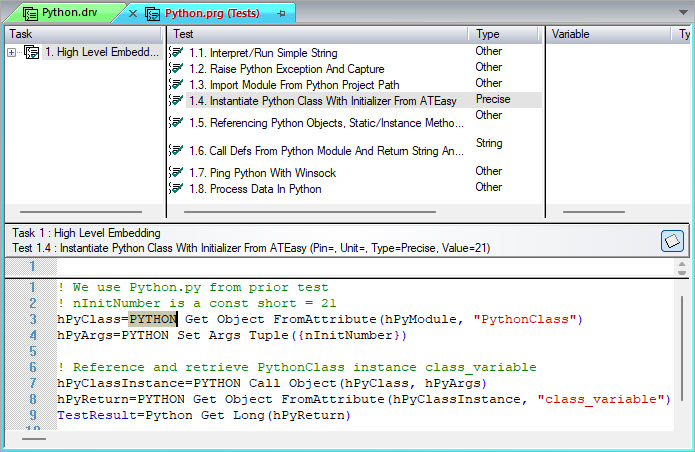The width and height of the screenshot is (695, 452).
Task: Click test icon for 1.6 Call Defs
Action: [176, 150]
